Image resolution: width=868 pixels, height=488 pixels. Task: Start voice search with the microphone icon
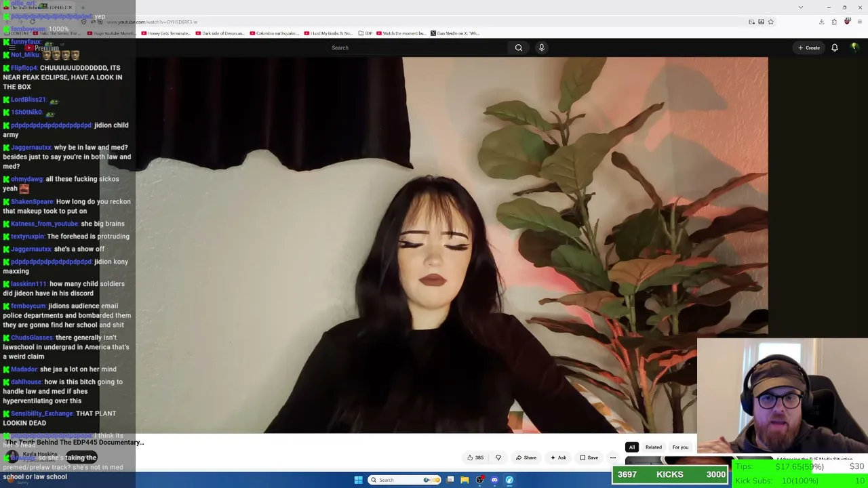[x=541, y=47]
